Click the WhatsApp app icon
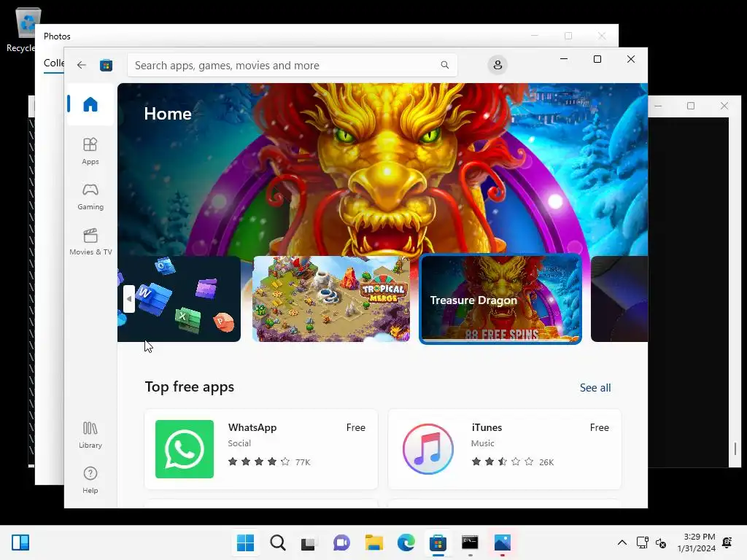This screenshot has width=747, height=560. click(x=185, y=449)
